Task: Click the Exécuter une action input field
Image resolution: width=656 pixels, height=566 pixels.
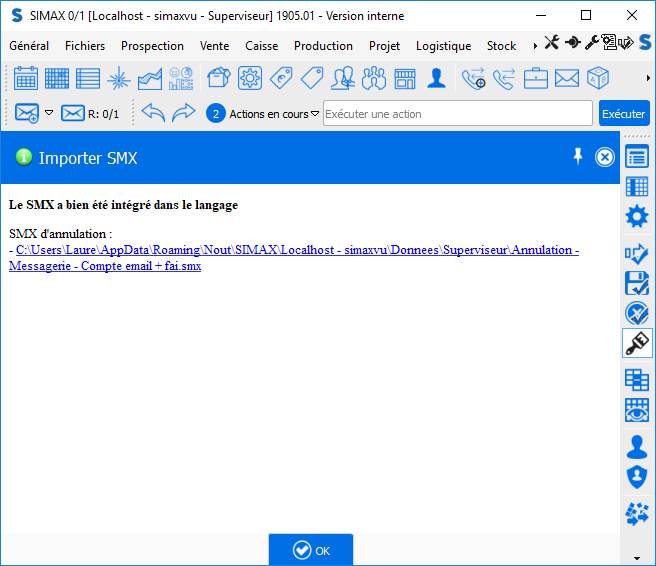Action: tap(457, 114)
